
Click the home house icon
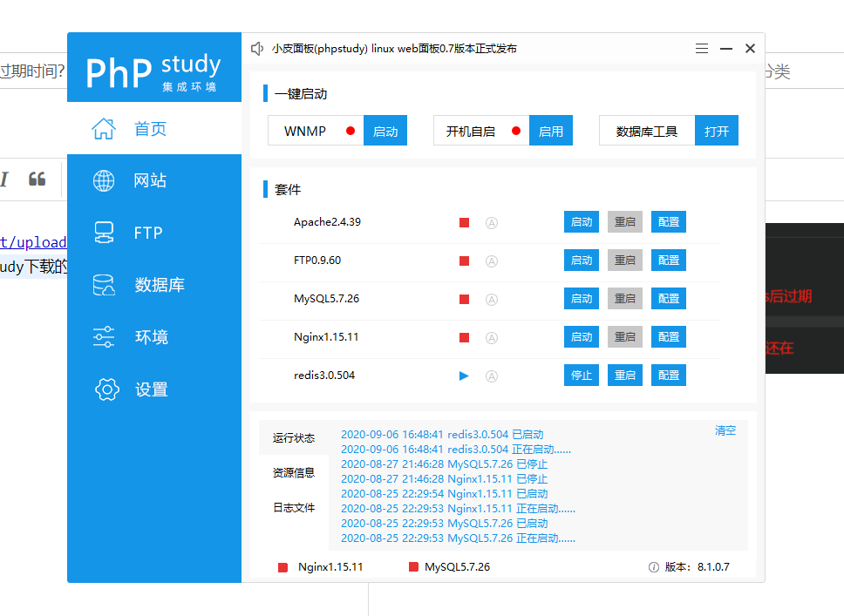tap(104, 129)
